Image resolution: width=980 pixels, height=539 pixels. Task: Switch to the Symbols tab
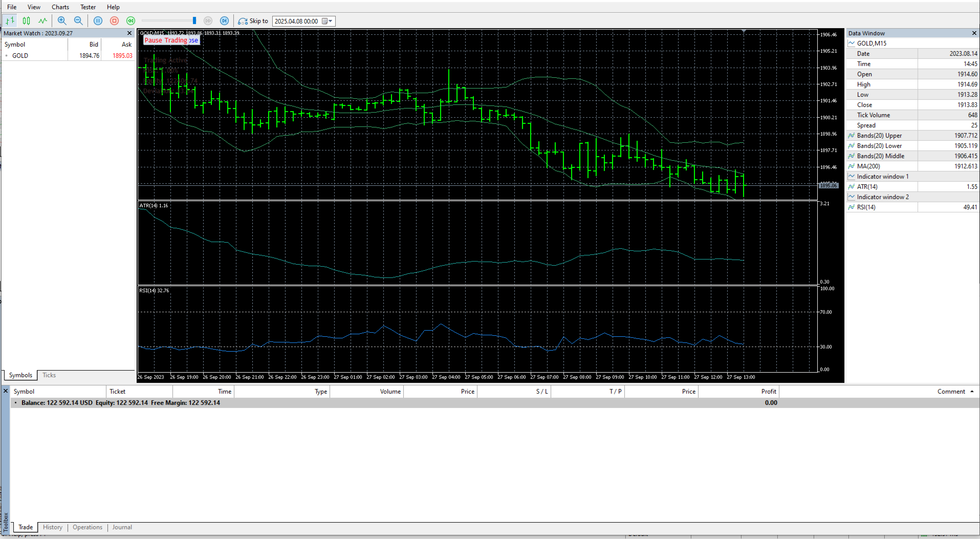click(x=20, y=375)
